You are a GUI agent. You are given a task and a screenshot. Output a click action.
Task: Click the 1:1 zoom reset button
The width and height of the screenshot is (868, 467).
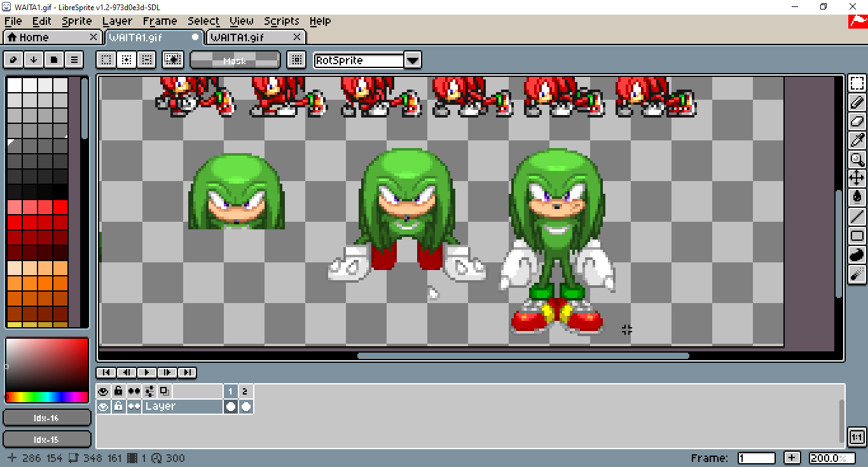(x=857, y=437)
